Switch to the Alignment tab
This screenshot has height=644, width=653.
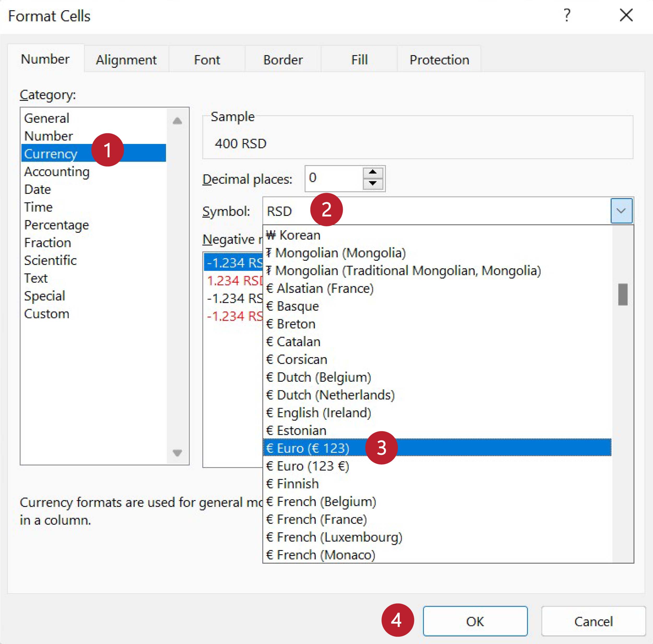126,60
